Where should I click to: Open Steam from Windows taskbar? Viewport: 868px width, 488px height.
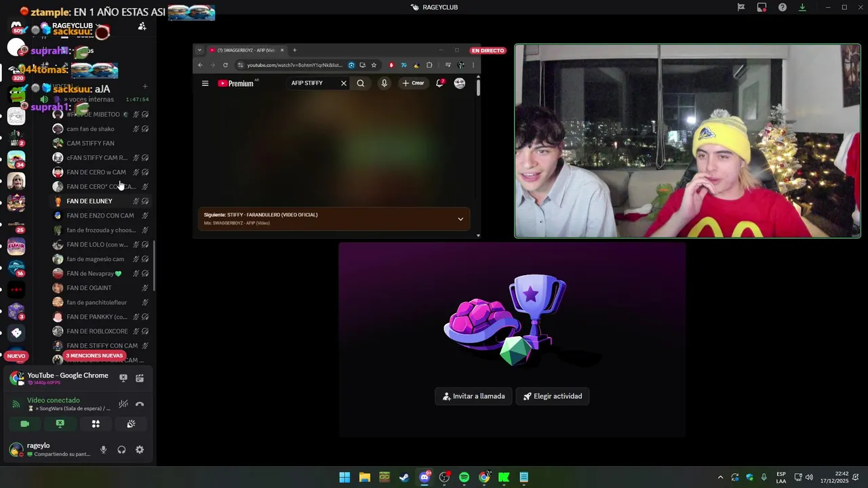click(404, 477)
